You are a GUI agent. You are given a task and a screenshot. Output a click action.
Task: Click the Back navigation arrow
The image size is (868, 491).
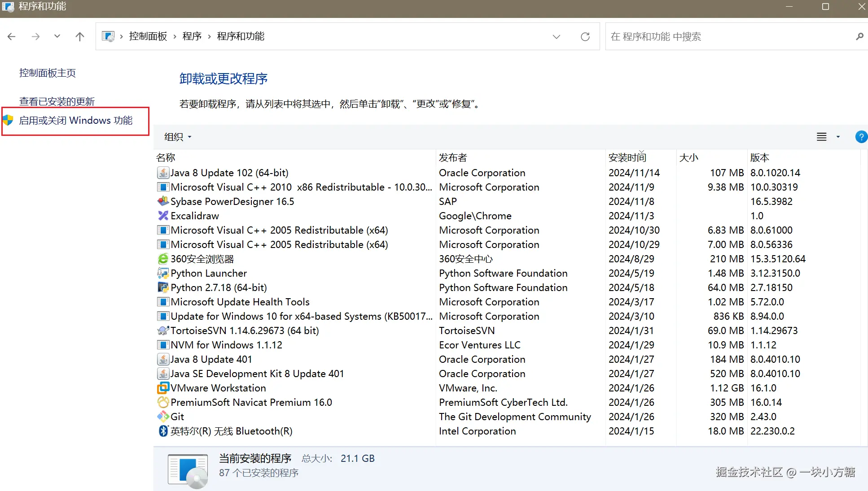[x=12, y=37]
